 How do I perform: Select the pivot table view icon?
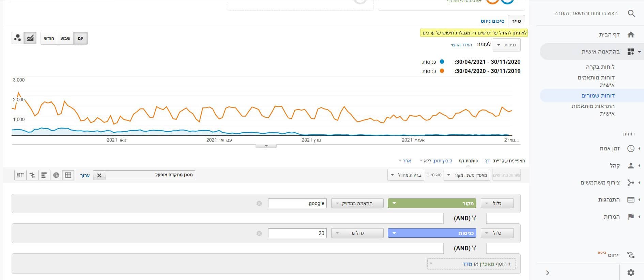(20, 175)
